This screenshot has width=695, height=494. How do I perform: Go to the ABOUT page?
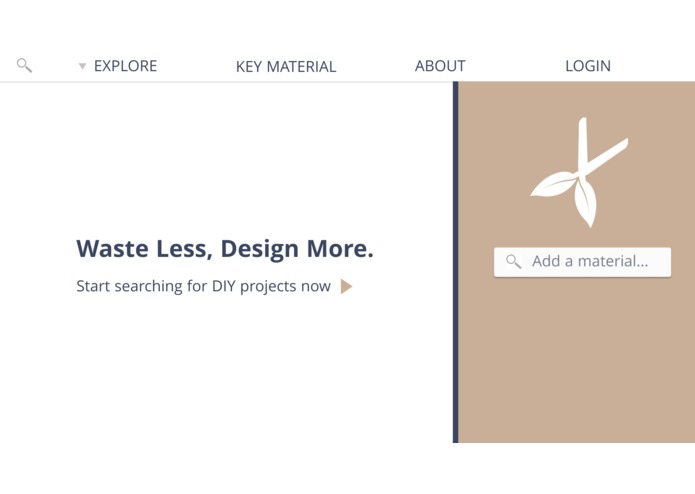(440, 66)
